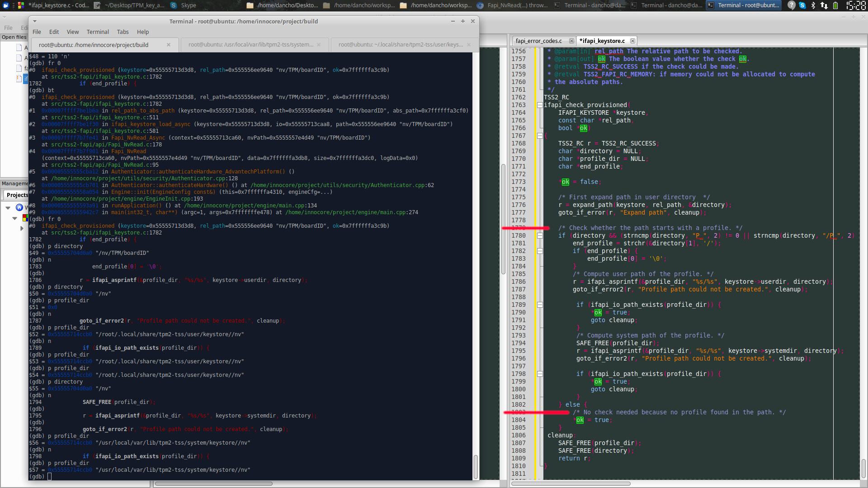Collapse the workspace node in the Projects tree
This screenshot has height=488, width=868.
[8, 207]
